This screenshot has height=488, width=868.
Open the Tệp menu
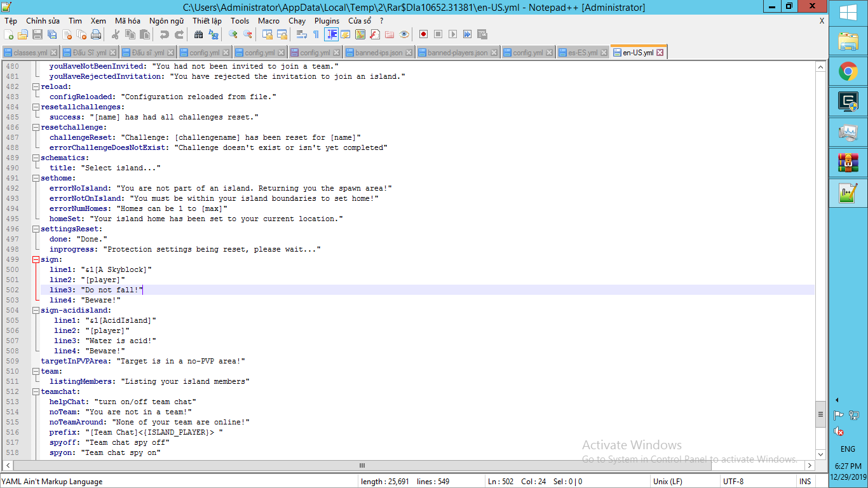pyautogui.click(x=11, y=21)
